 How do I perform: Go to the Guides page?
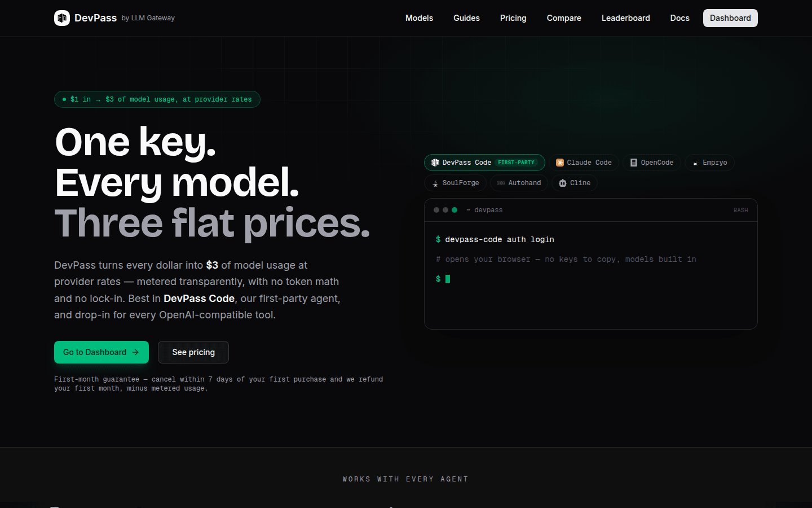(x=466, y=18)
